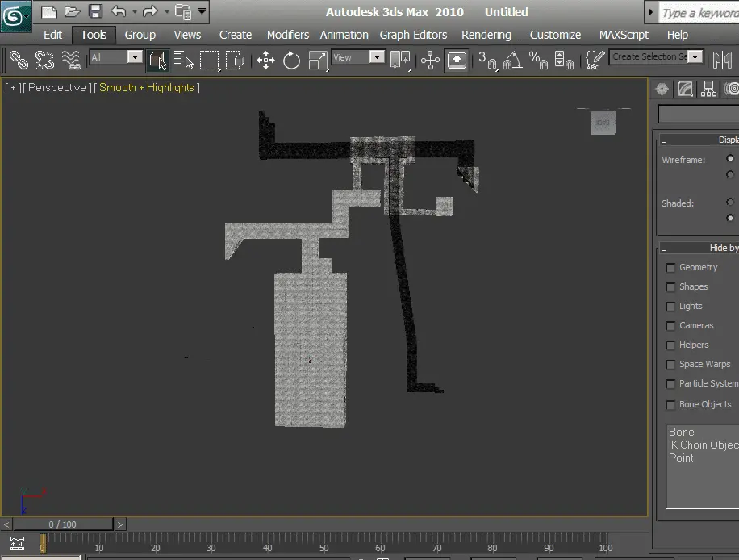
Task: Step to previous frame on time slider
Action: pos(6,524)
